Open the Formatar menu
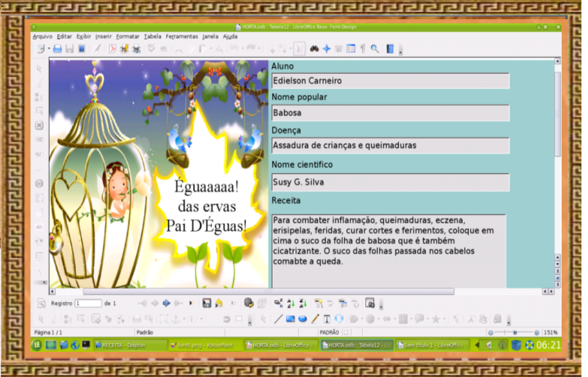588x377 pixels. (128, 37)
